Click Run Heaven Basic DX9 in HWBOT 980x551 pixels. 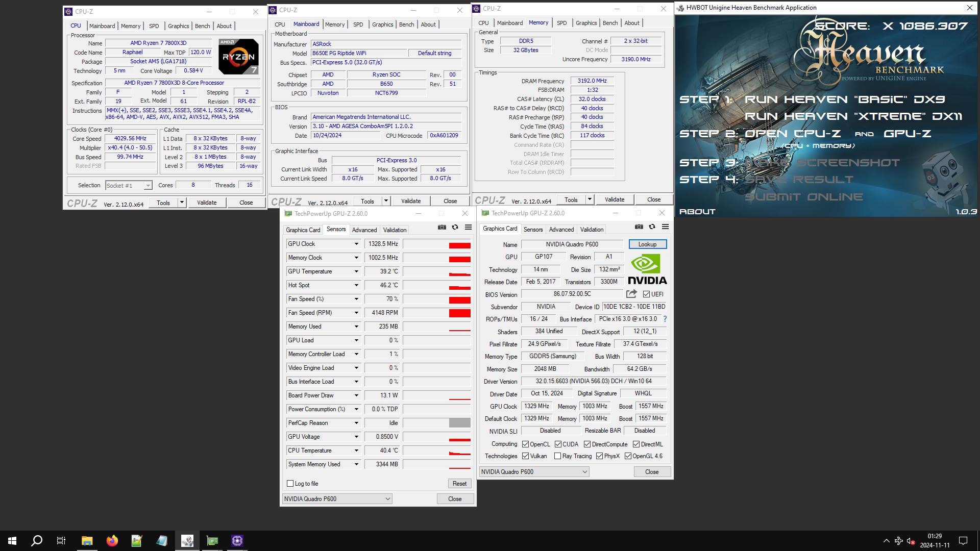(845, 99)
